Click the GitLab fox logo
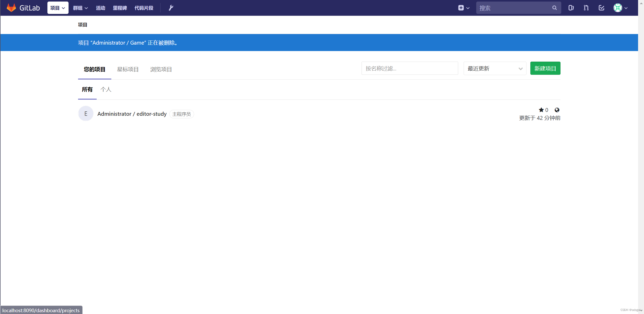Screen dimensions: 644x314 (11, 8)
